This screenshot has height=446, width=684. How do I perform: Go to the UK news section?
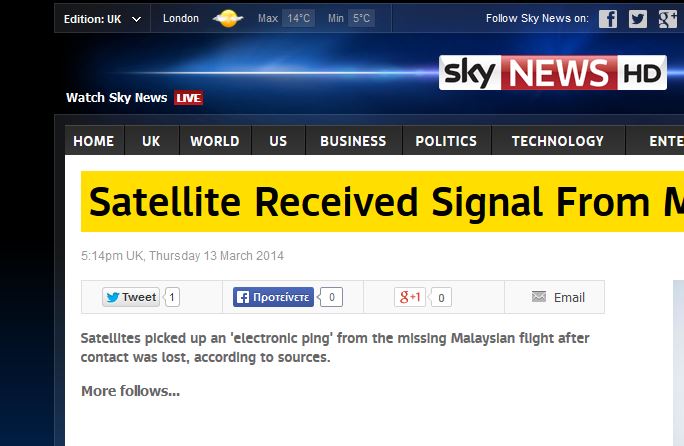pyautogui.click(x=151, y=141)
